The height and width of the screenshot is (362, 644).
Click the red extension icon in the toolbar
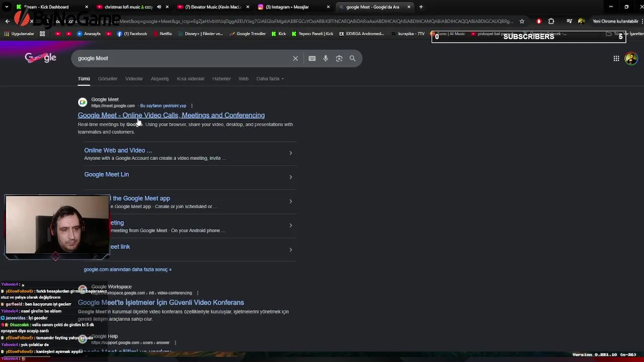tap(539, 21)
